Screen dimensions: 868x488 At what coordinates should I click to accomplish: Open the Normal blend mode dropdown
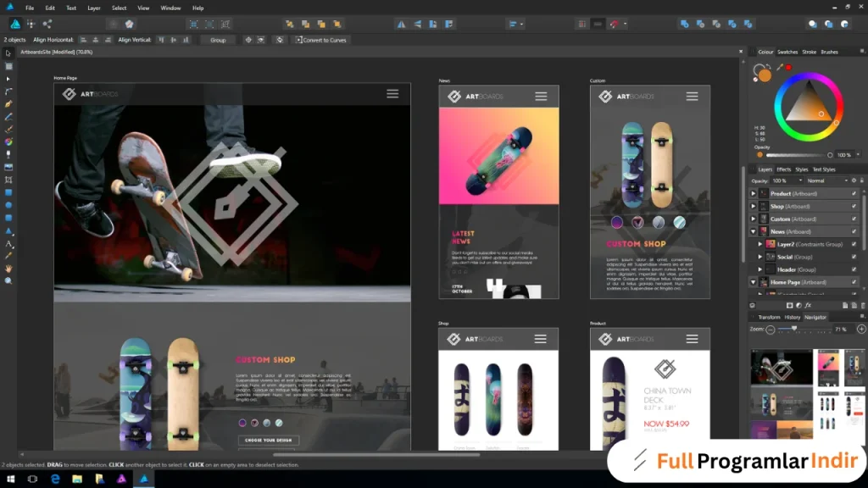827,181
